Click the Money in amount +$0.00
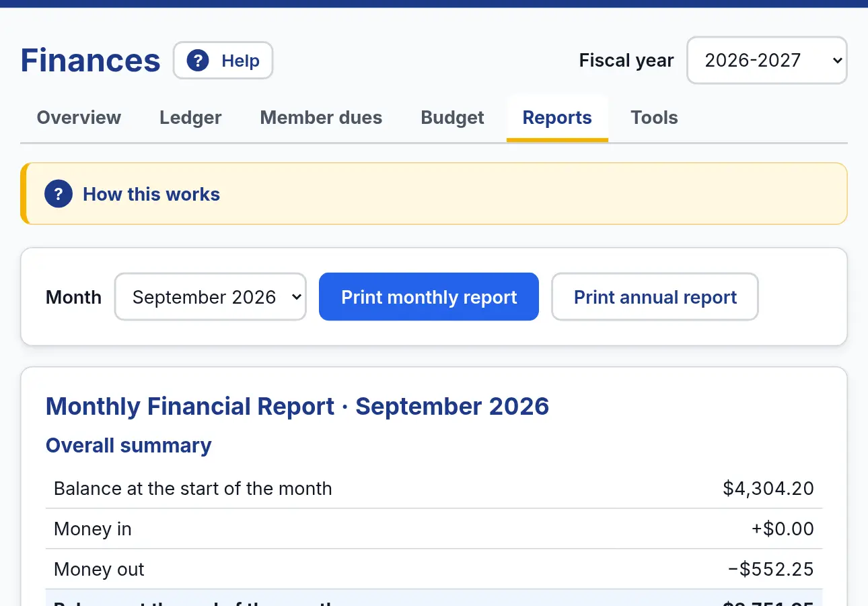The height and width of the screenshot is (606, 868). tap(783, 529)
